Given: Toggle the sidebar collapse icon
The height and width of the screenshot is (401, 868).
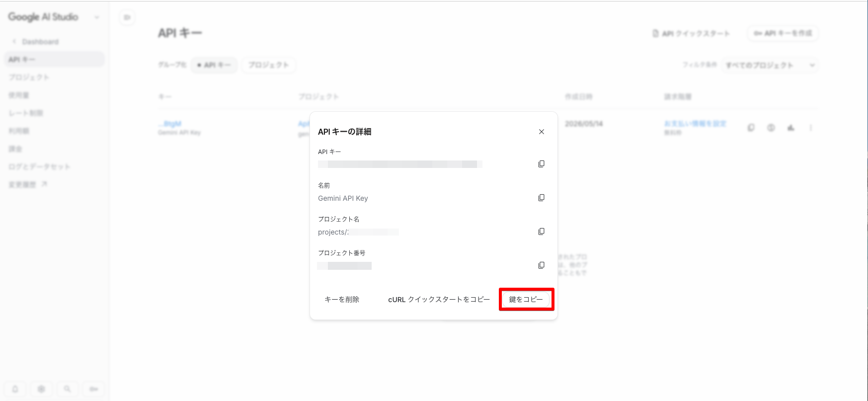Looking at the screenshot, I should pyautogui.click(x=127, y=17).
